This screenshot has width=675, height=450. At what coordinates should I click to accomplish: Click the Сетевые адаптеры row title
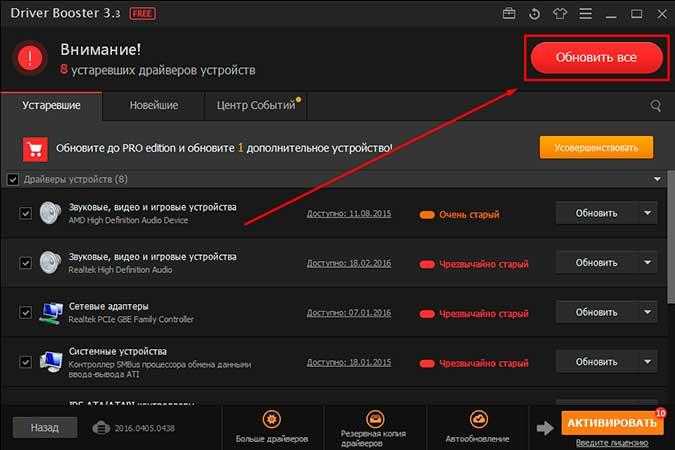(x=108, y=306)
